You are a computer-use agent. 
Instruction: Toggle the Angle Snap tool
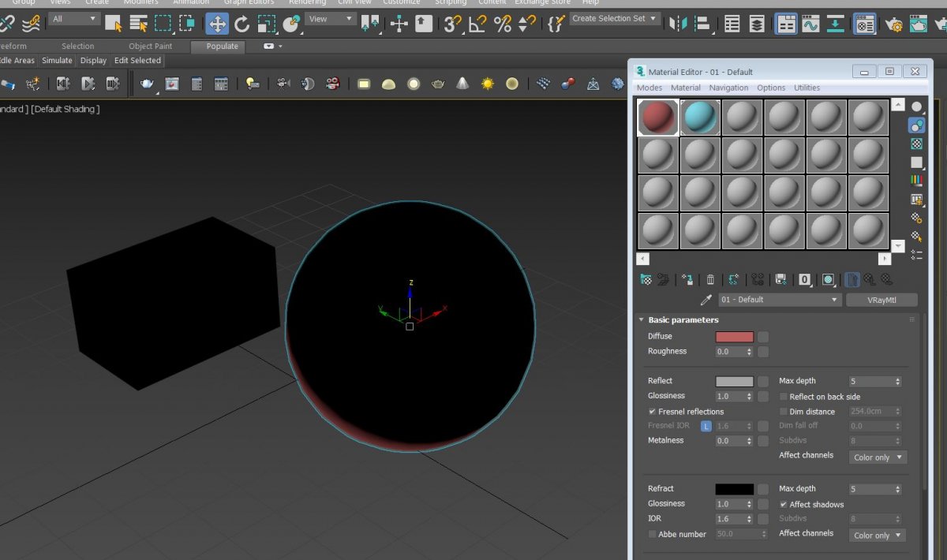(477, 24)
